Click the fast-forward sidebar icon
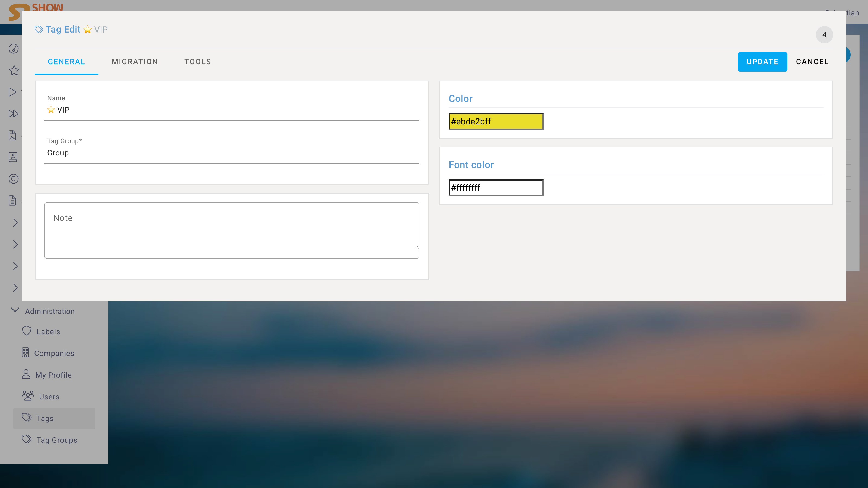The width and height of the screenshot is (868, 488). point(13,114)
